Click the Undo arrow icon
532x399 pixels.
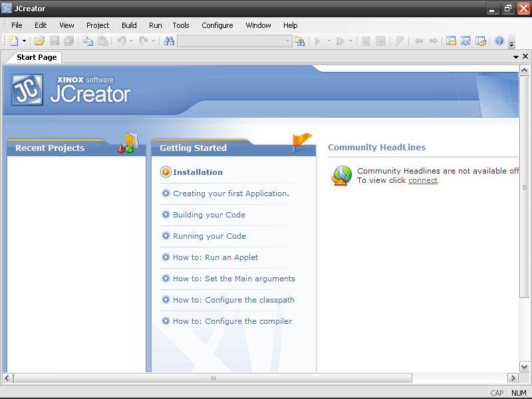click(x=122, y=41)
